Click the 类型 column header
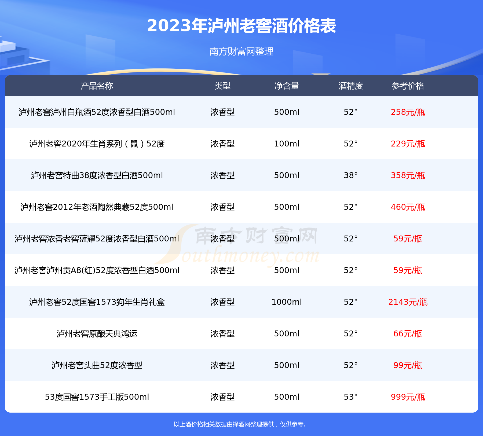 pyautogui.click(x=222, y=86)
